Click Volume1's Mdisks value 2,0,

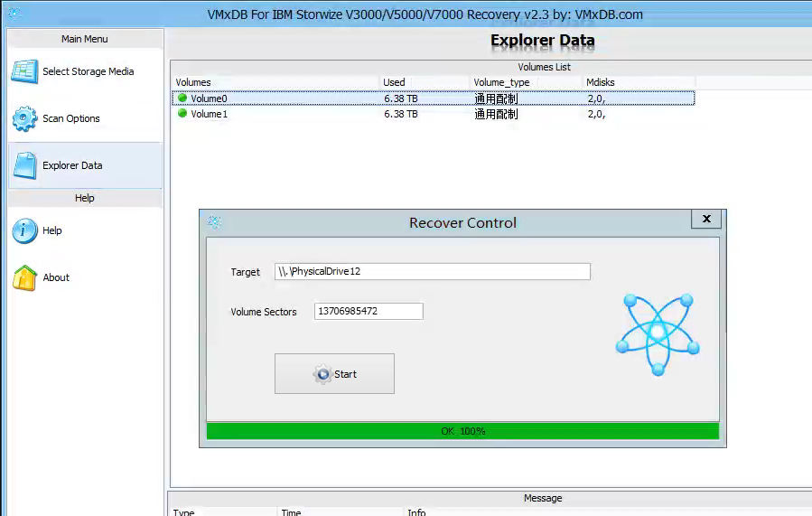(x=596, y=114)
